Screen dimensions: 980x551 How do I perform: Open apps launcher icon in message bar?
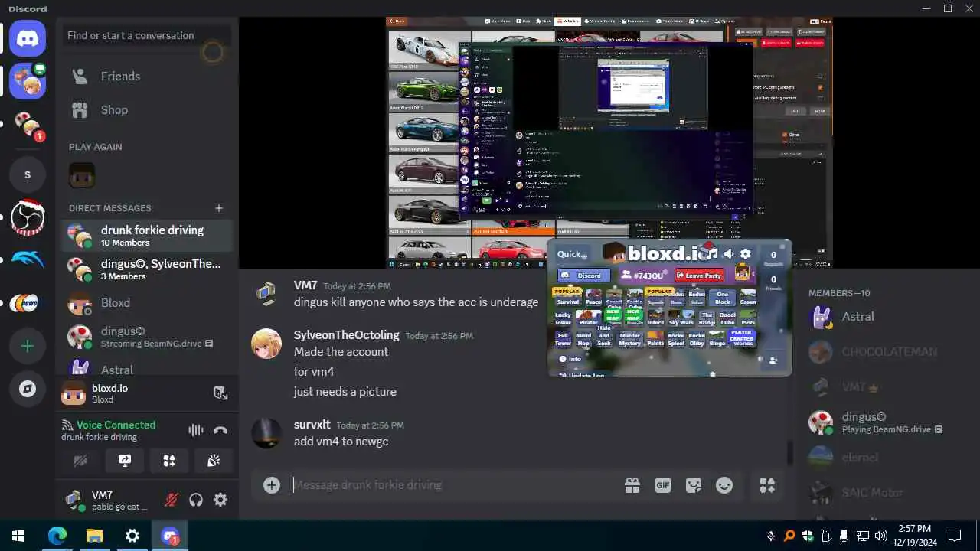coord(766,485)
